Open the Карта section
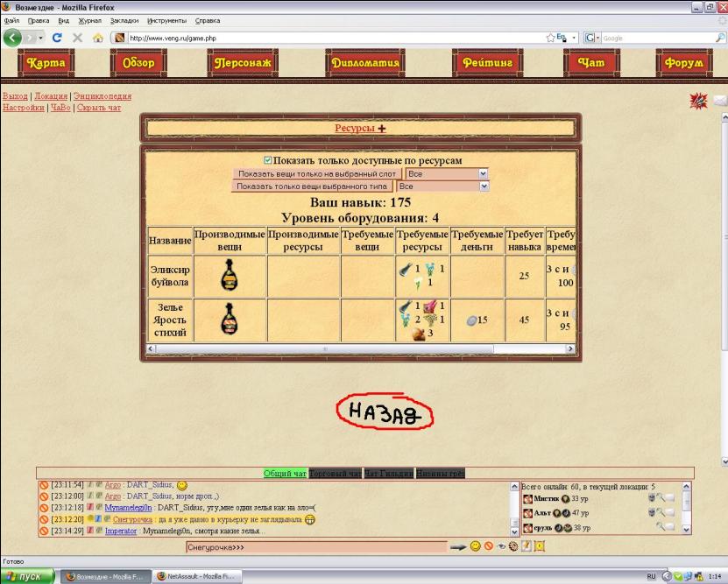 (46, 63)
